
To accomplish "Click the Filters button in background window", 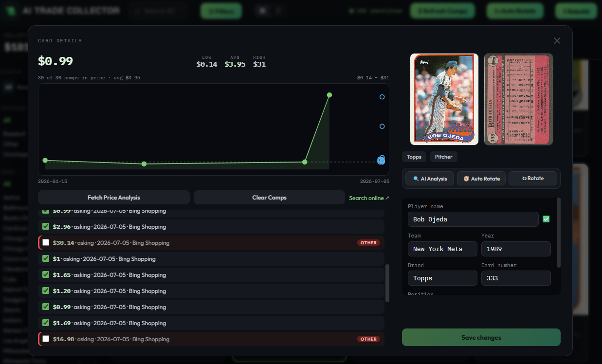I will (x=221, y=11).
